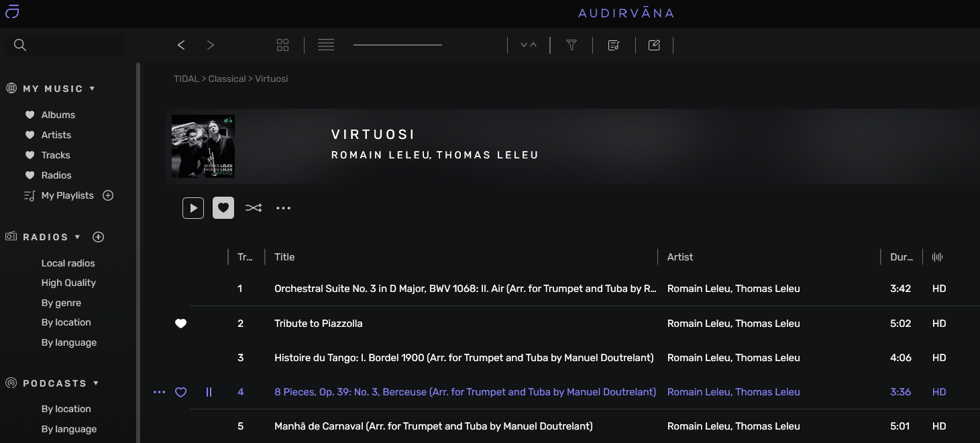
Task: Open Local radios
Action: point(68,263)
